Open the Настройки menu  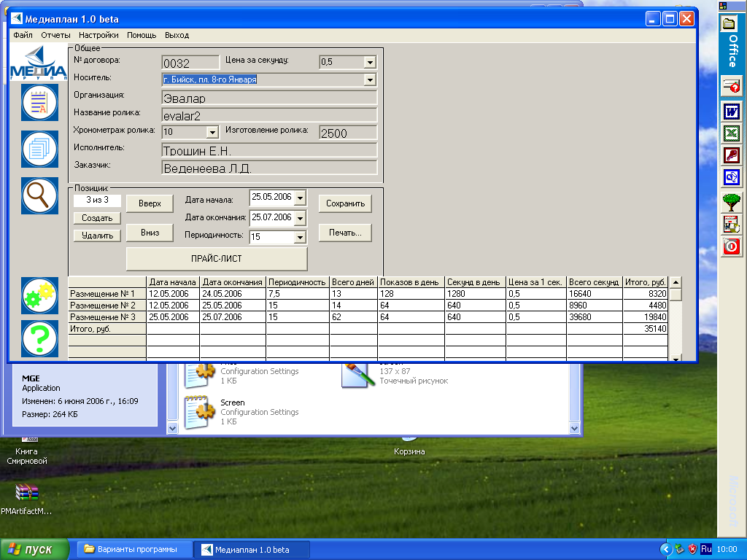[98, 35]
